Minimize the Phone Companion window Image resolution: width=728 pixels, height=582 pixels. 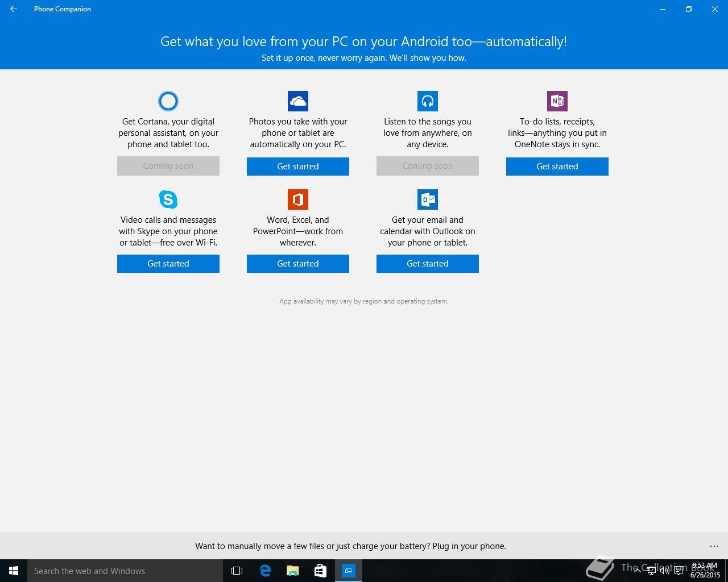pos(663,9)
